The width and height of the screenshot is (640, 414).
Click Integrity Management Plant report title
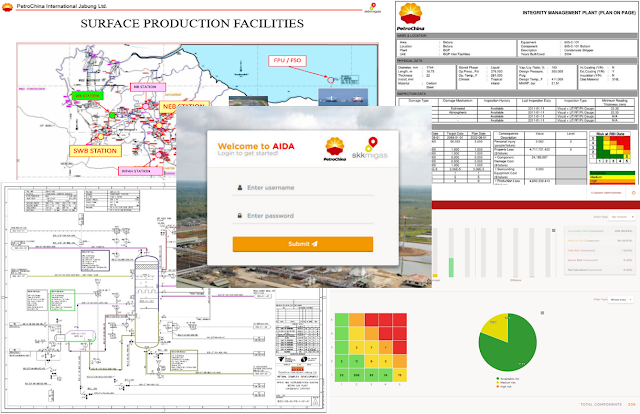pyautogui.click(x=579, y=13)
